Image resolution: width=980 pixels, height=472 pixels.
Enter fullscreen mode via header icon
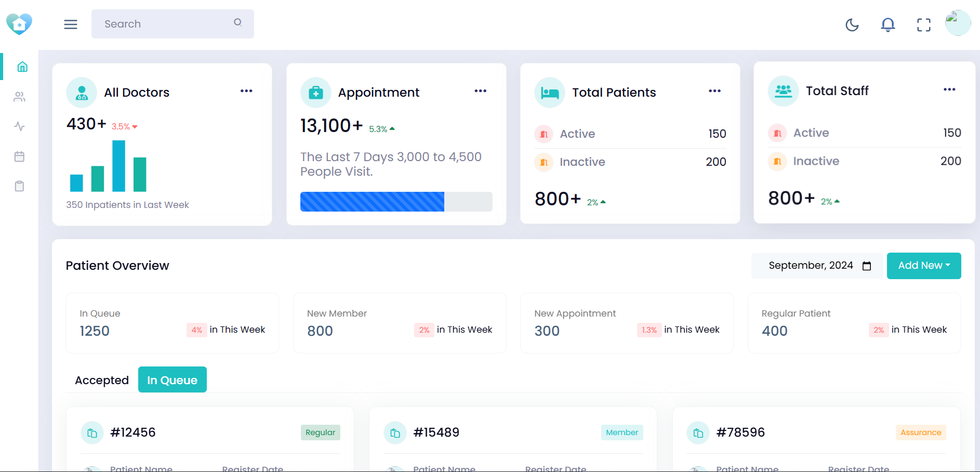[923, 24]
